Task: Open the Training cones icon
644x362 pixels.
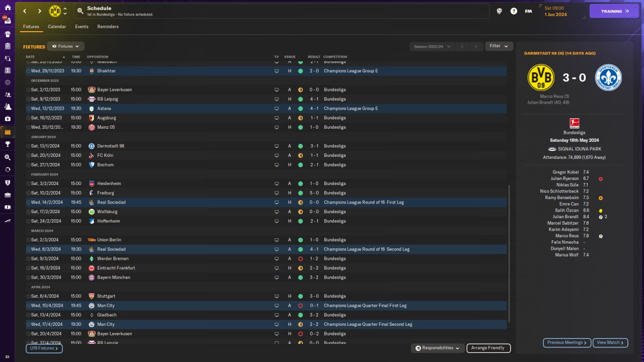Action: click(8, 107)
